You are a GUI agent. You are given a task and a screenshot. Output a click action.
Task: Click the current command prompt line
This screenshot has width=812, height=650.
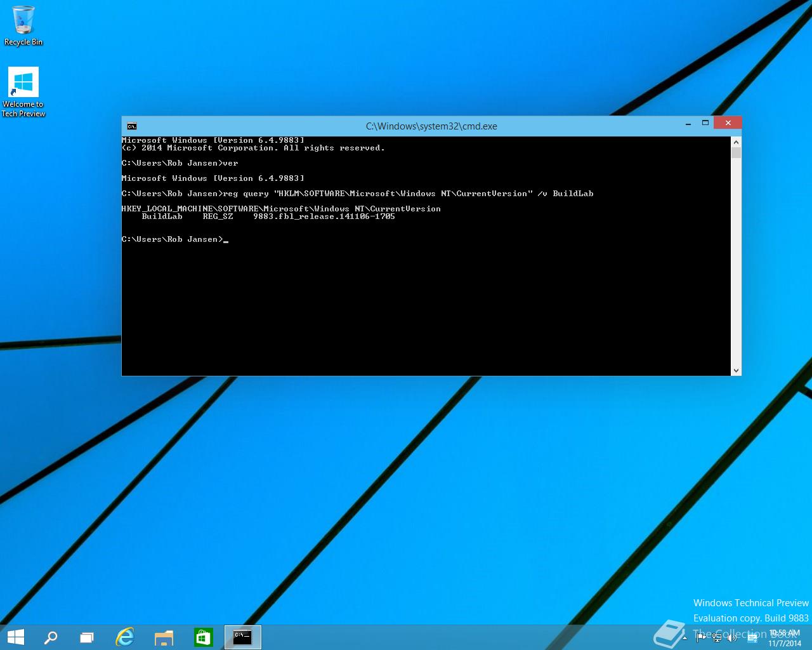[x=175, y=239]
